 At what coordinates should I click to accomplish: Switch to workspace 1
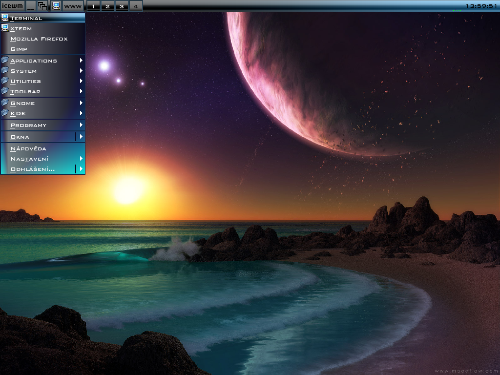[93, 6]
